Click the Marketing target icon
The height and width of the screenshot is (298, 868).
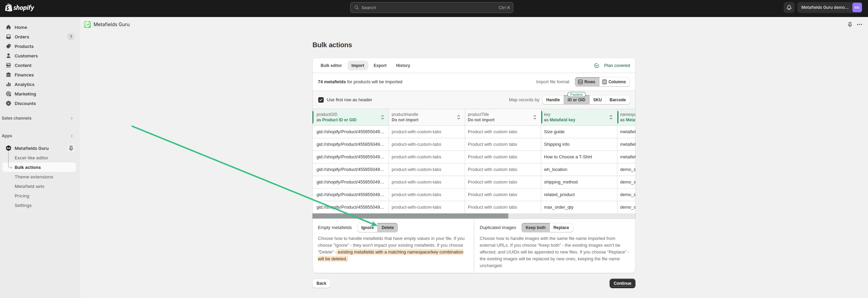pyautogui.click(x=8, y=94)
